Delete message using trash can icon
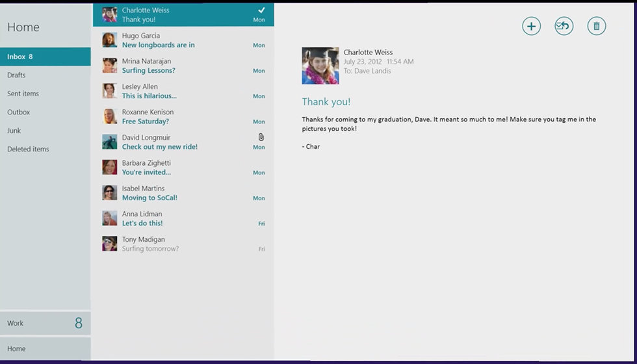This screenshot has height=364, width=637. coord(596,26)
